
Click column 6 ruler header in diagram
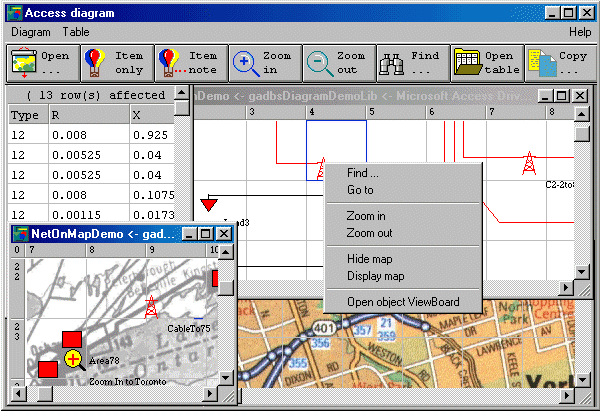(456, 112)
